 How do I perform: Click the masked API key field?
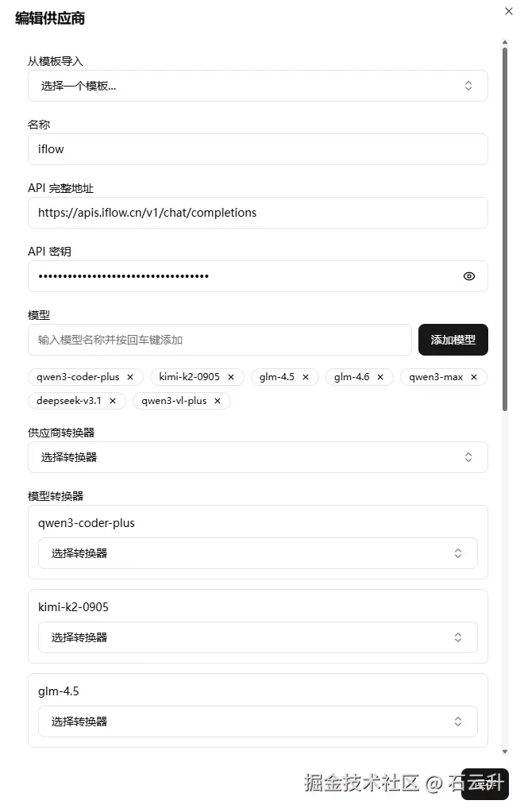pos(258,276)
